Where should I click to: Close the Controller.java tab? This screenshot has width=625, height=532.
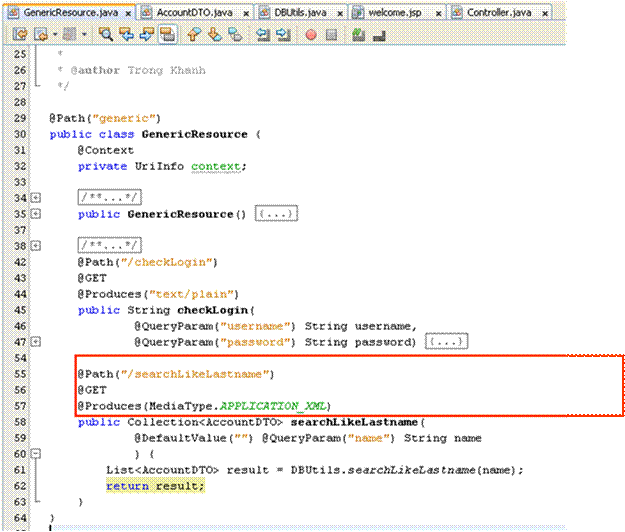(545, 14)
